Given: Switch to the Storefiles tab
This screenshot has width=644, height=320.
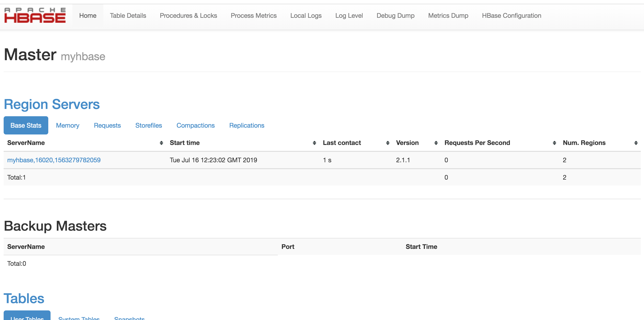Looking at the screenshot, I should (148, 125).
